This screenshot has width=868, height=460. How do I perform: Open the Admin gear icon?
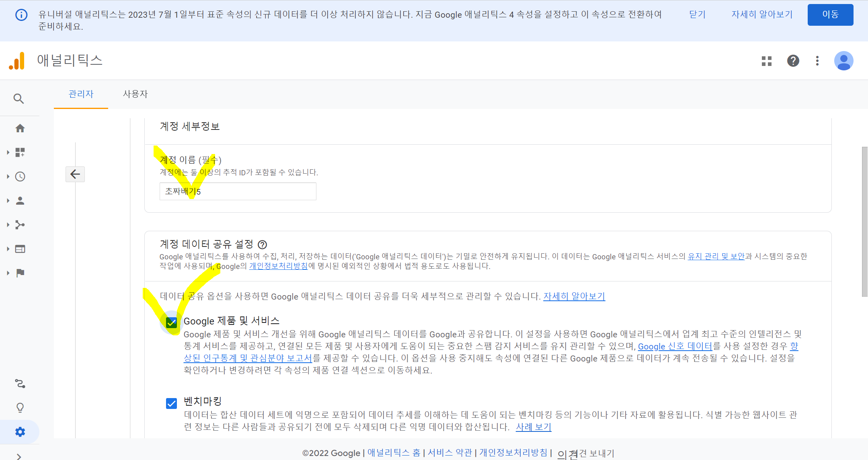pyautogui.click(x=20, y=432)
